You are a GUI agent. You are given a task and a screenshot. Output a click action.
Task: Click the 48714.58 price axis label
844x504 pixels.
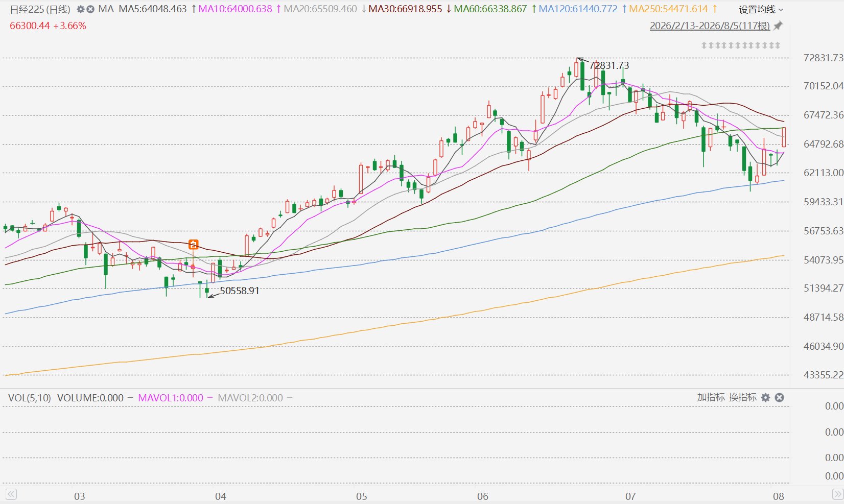click(x=823, y=317)
